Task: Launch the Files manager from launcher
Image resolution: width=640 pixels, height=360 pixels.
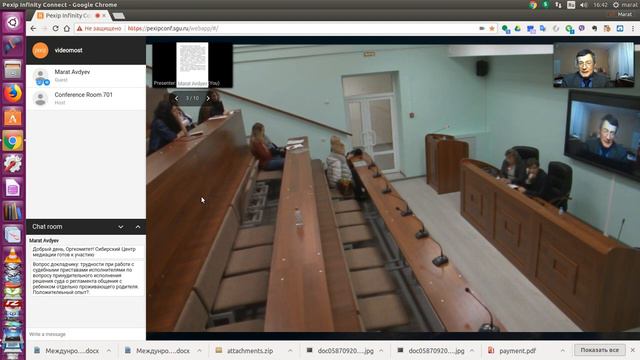Action: click(13, 69)
